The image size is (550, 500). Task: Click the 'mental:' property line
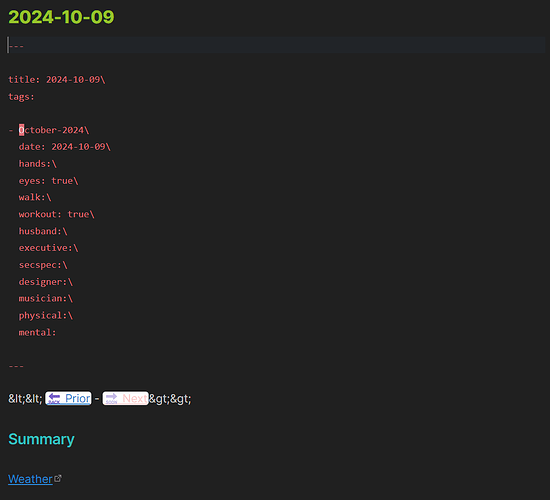click(x=38, y=332)
